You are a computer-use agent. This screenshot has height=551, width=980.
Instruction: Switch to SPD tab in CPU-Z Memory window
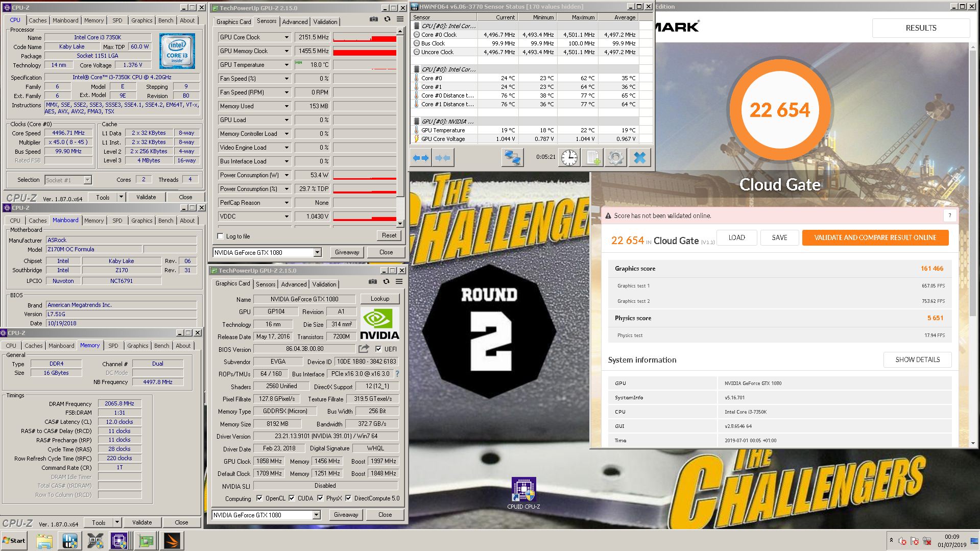(x=113, y=346)
